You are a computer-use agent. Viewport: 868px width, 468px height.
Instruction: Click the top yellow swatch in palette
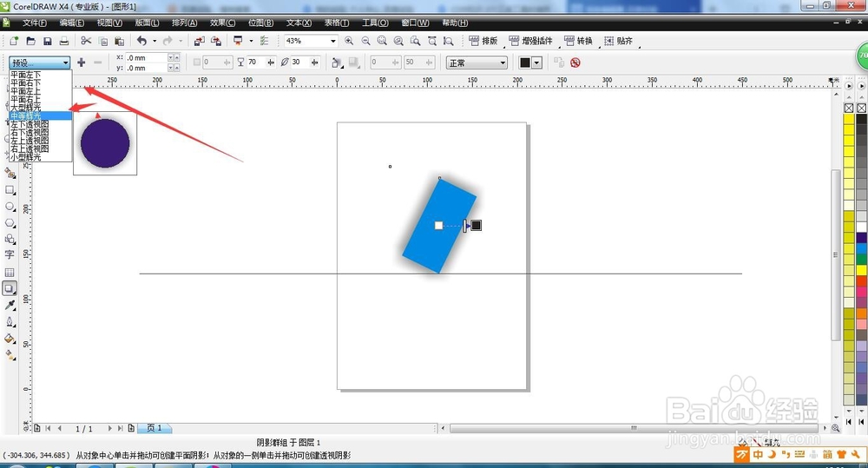point(849,118)
